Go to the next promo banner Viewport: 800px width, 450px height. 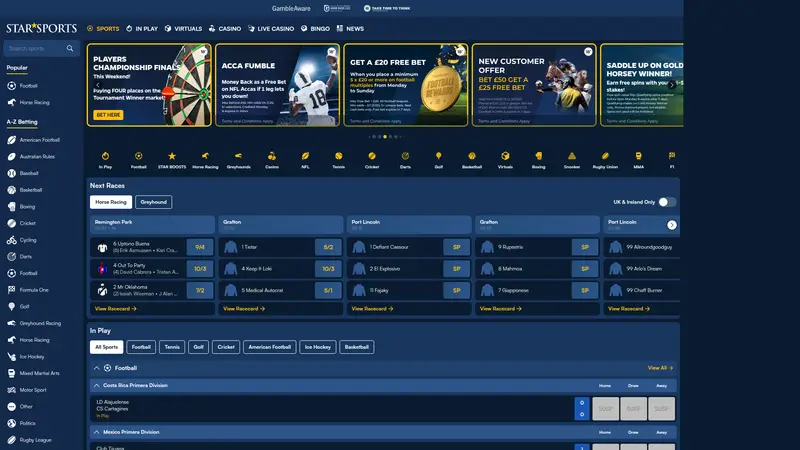point(671,85)
